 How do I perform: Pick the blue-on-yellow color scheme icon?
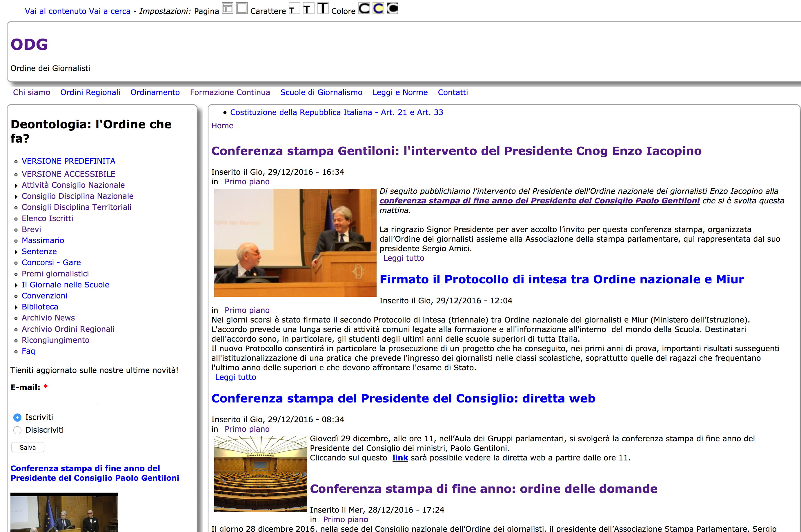pos(378,8)
